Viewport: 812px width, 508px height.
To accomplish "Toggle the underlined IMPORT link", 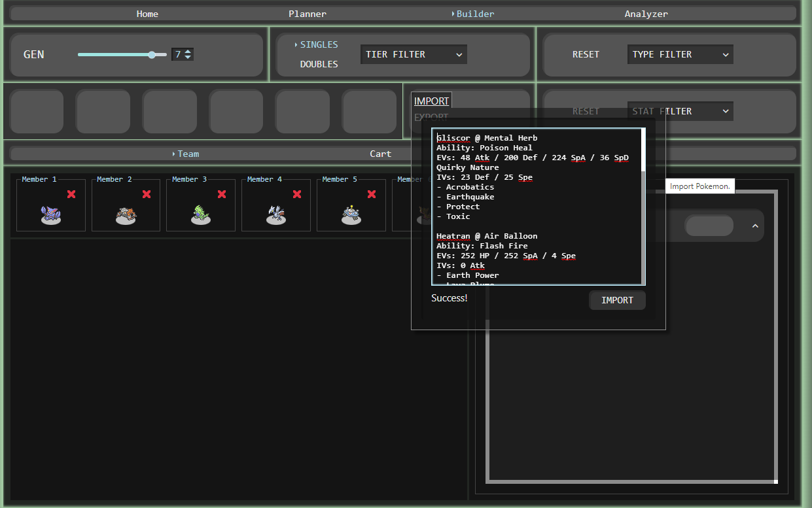I will click(x=431, y=101).
